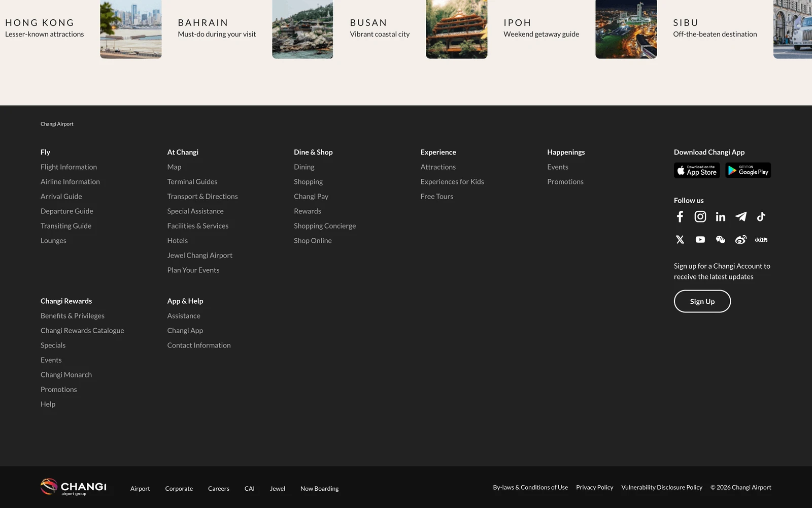Open Benefits & Privileges link
The image size is (812, 508).
(x=73, y=316)
